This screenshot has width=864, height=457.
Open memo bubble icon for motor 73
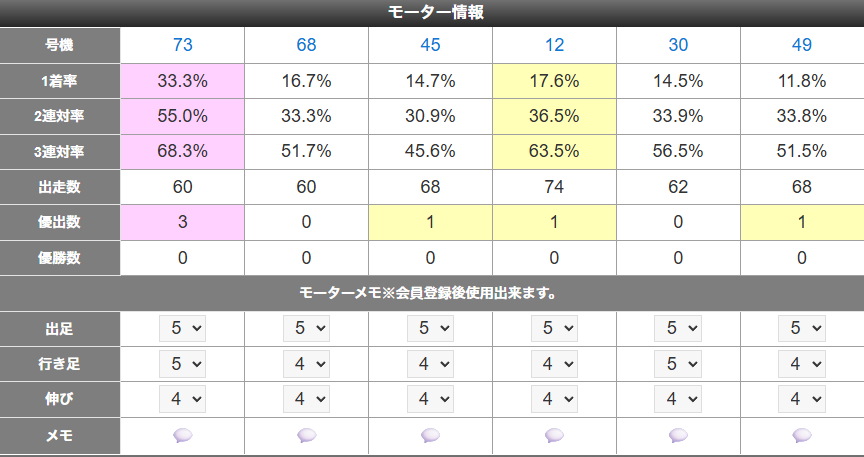tap(182, 436)
